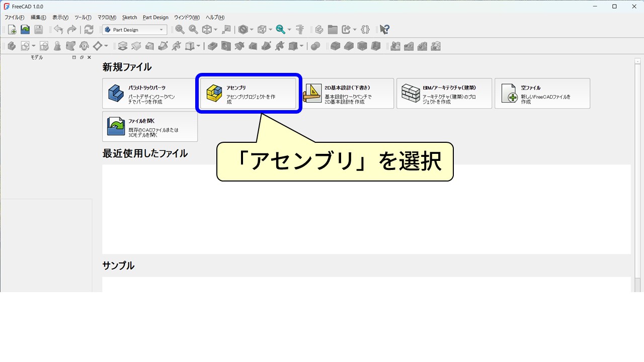
Task: Open the ウィンドウ(W) menu
Action: (187, 17)
